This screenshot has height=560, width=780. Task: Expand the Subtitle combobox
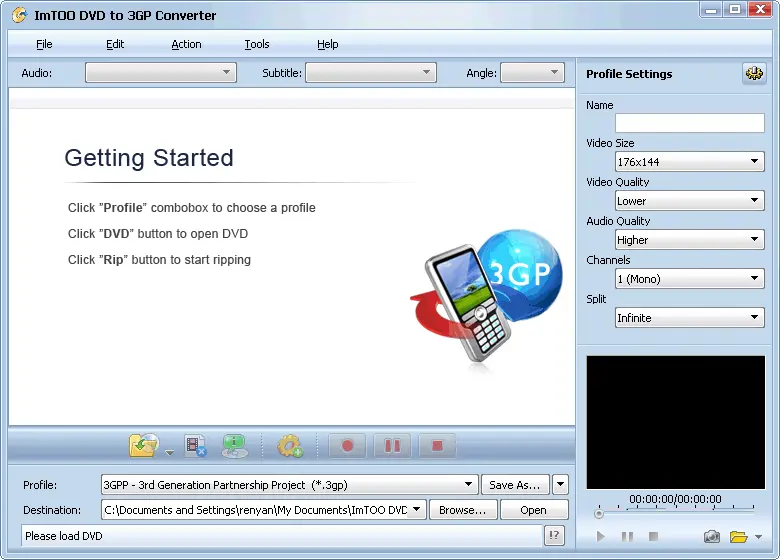tap(371, 73)
